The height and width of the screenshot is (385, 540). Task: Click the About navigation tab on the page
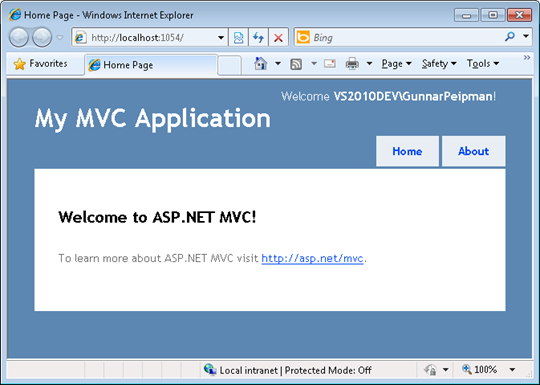pyautogui.click(x=474, y=151)
